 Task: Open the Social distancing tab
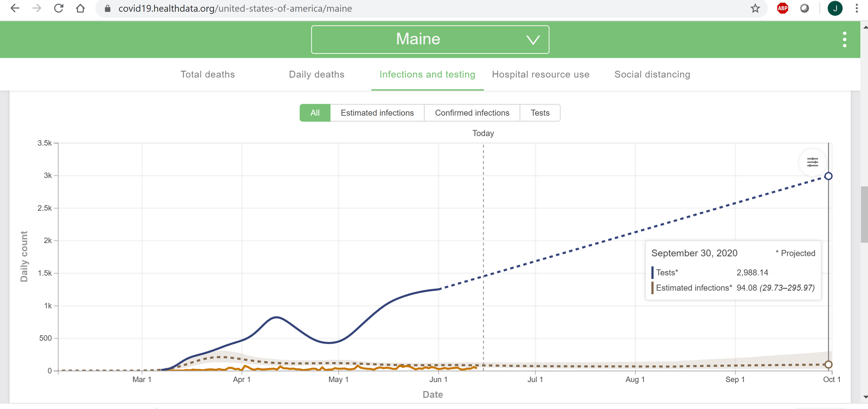[x=652, y=75]
